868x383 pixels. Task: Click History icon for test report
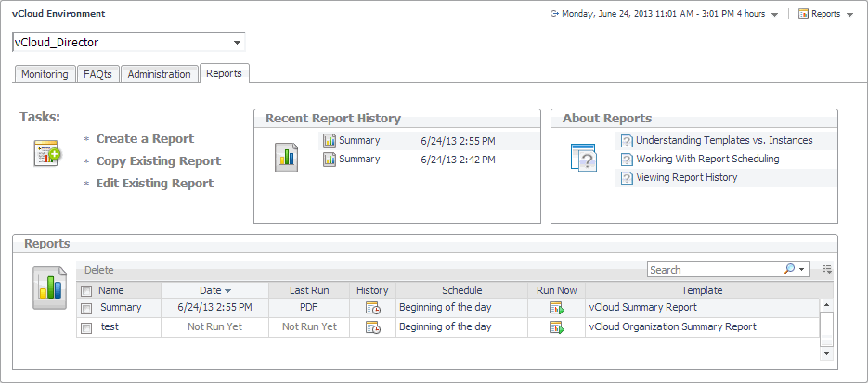pyautogui.click(x=372, y=327)
